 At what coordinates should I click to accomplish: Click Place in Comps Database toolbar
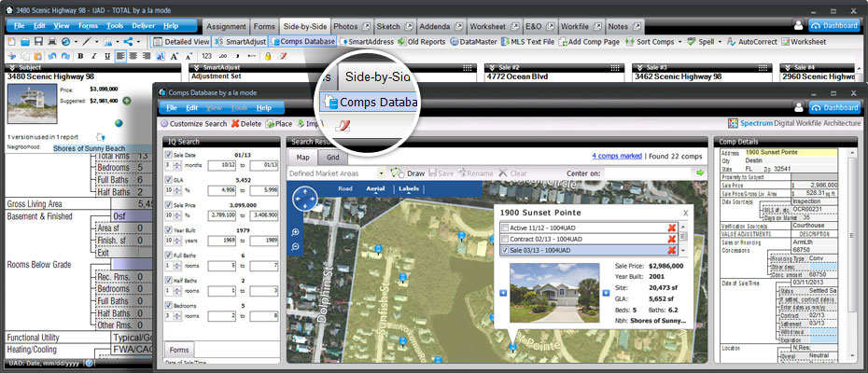coord(278,124)
